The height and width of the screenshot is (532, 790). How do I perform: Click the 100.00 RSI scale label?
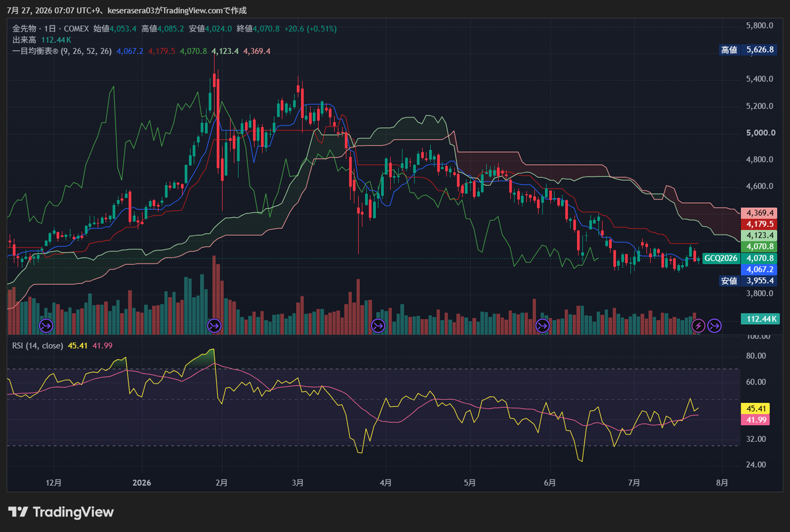coord(758,336)
